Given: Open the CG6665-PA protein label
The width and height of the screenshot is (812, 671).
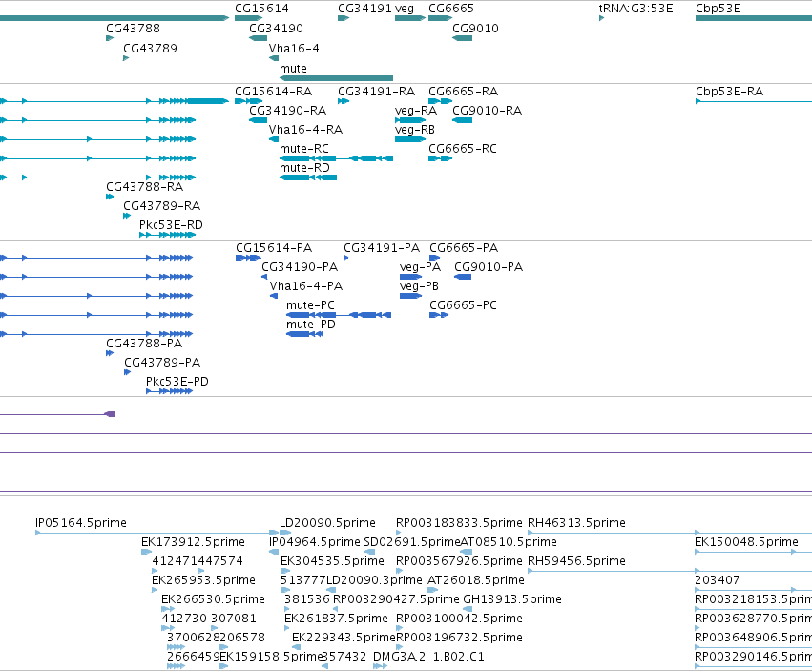Looking at the screenshot, I should click(x=464, y=248).
